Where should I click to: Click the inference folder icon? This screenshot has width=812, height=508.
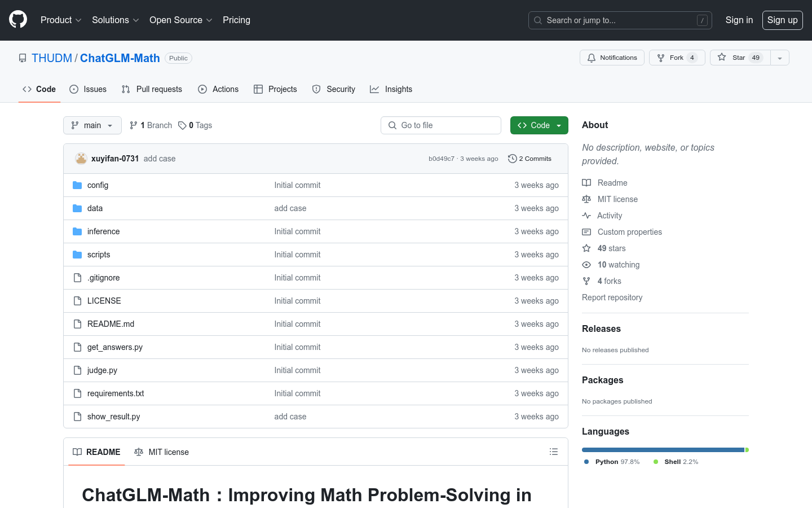pyautogui.click(x=77, y=231)
